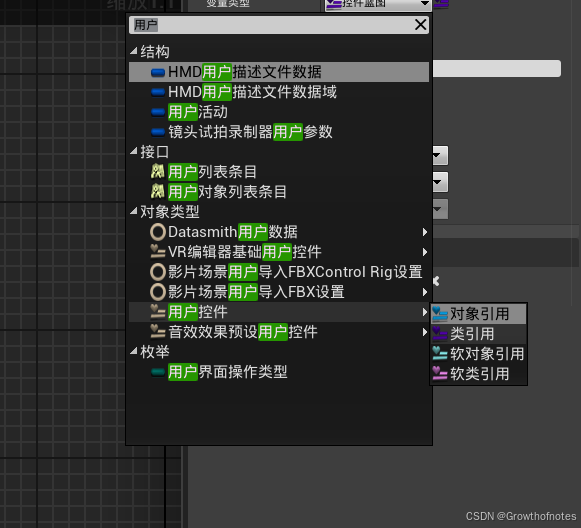
Task: Choose 软对象引用 in the submenu
Action: click(x=478, y=353)
